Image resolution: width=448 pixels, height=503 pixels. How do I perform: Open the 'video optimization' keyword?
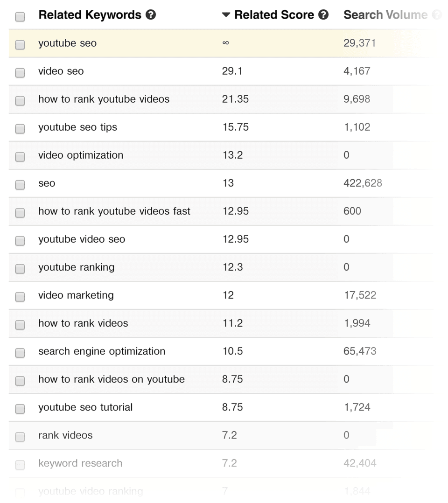pos(81,155)
